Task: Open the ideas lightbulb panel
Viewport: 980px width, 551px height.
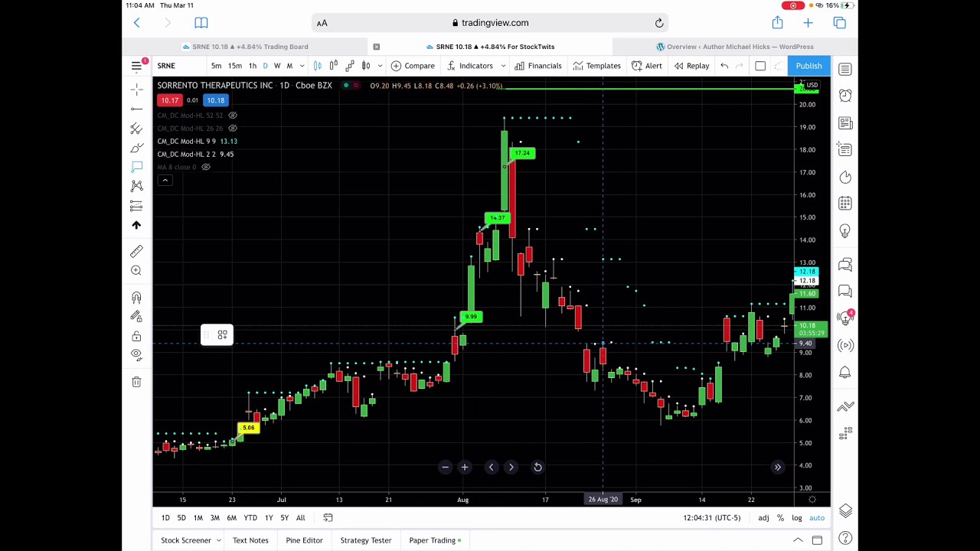Action: pos(845,230)
